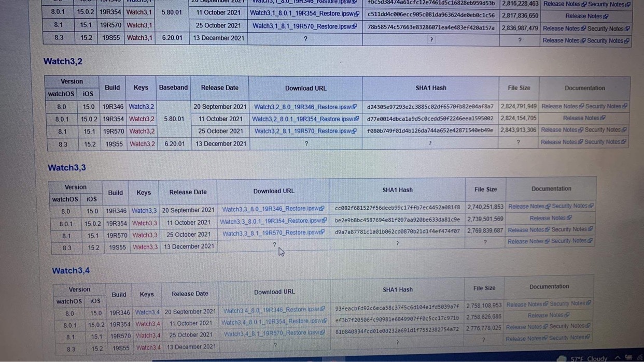Select SHA1 hash starting 93feacbfd92c6eca

pyautogui.click(x=397, y=308)
